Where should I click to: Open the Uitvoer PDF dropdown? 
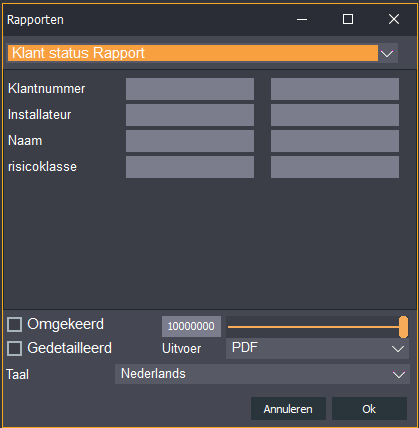click(317, 348)
